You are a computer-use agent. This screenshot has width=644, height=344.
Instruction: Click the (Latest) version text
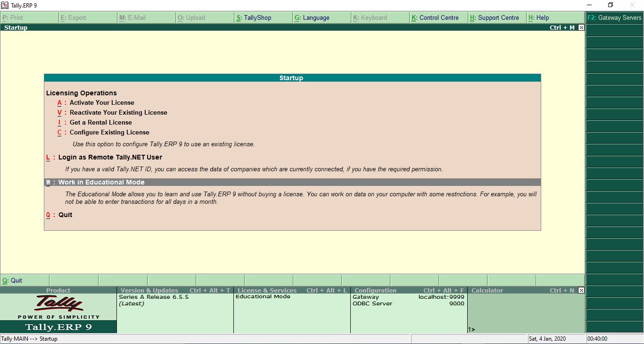tap(132, 303)
